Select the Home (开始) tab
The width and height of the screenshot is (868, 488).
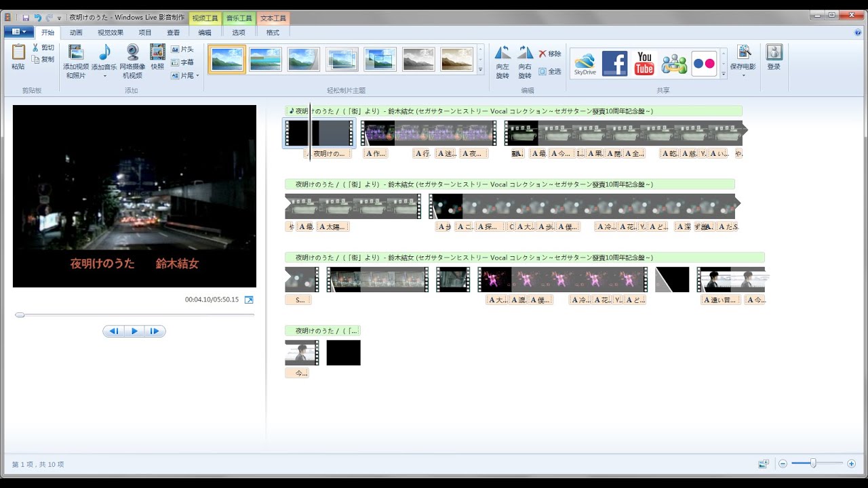pos(47,33)
